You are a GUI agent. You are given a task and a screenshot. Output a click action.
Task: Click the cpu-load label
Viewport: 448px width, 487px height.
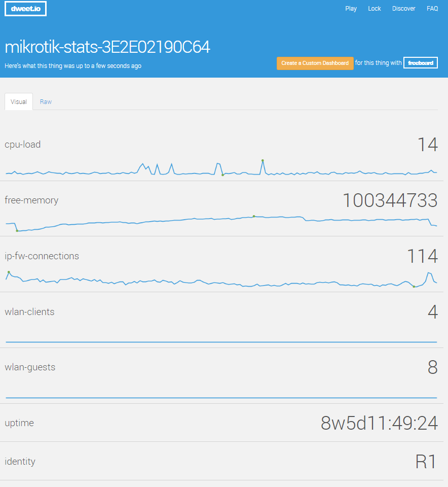point(23,145)
